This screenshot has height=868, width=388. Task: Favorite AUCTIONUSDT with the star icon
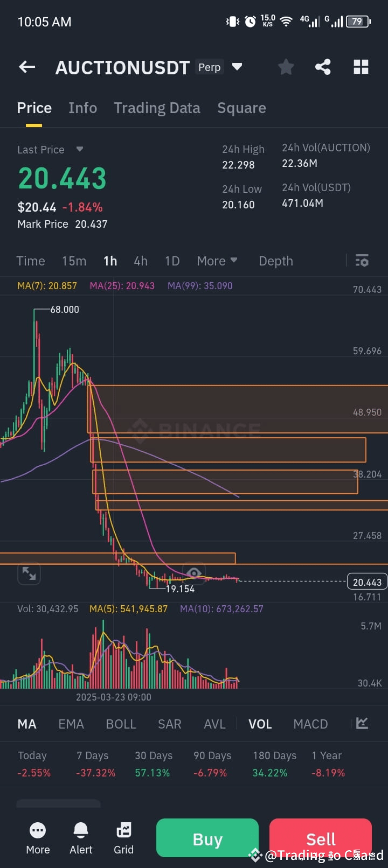pos(286,67)
